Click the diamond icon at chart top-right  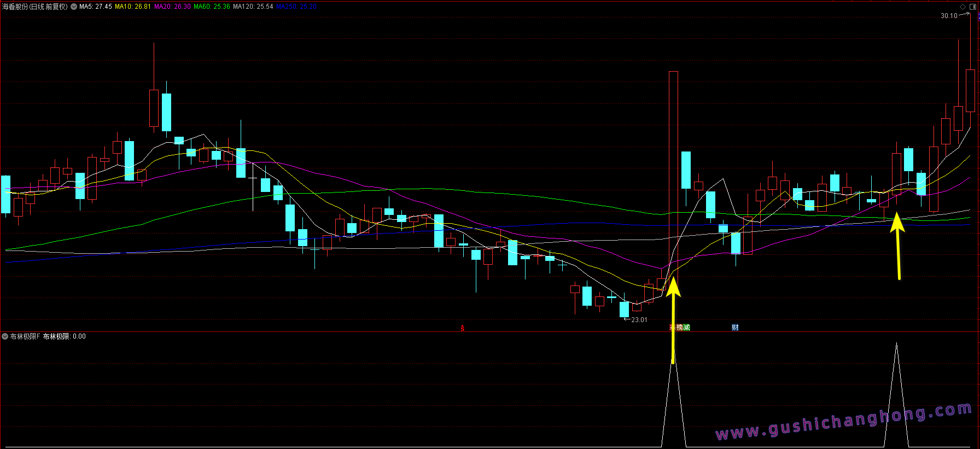click(963, 7)
